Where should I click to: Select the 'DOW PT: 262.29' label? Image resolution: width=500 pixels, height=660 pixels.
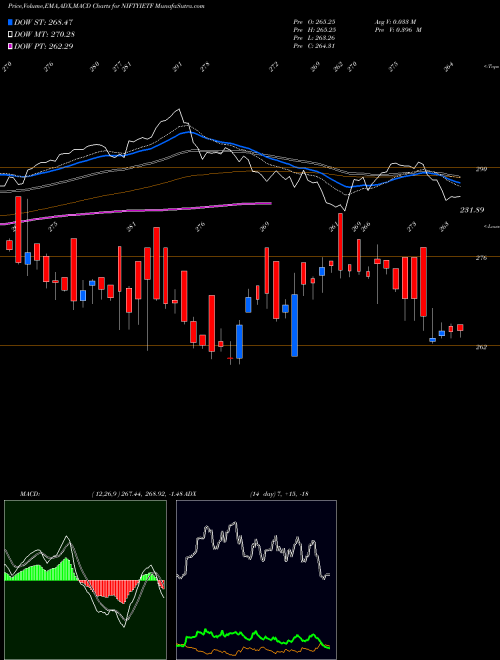[x=44, y=46]
